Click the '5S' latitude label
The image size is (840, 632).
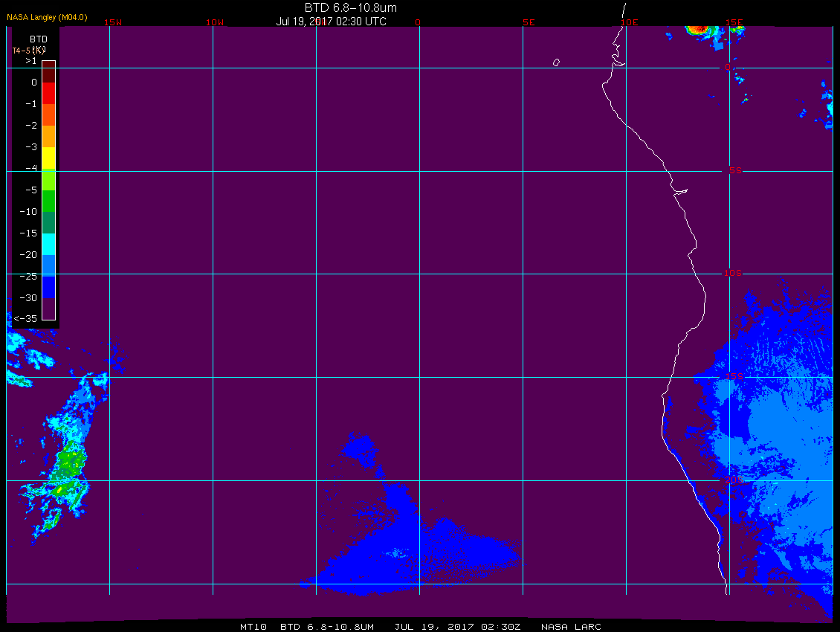click(x=735, y=170)
